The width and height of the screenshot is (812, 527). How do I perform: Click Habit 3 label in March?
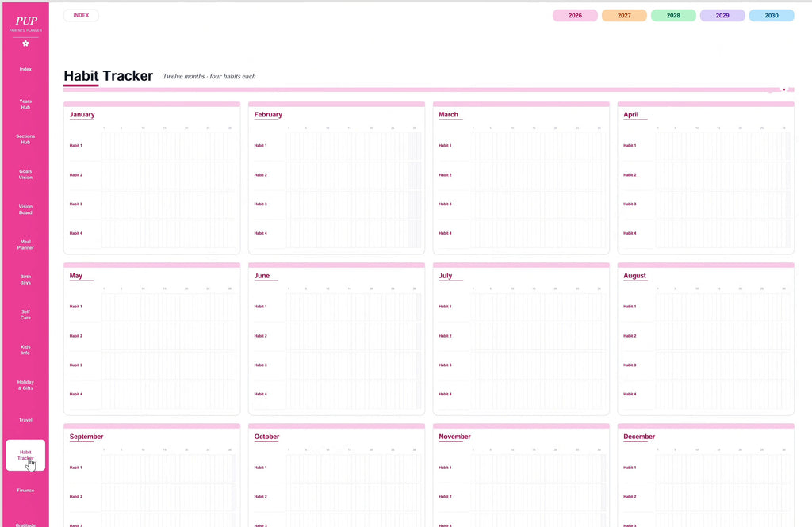point(445,204)
